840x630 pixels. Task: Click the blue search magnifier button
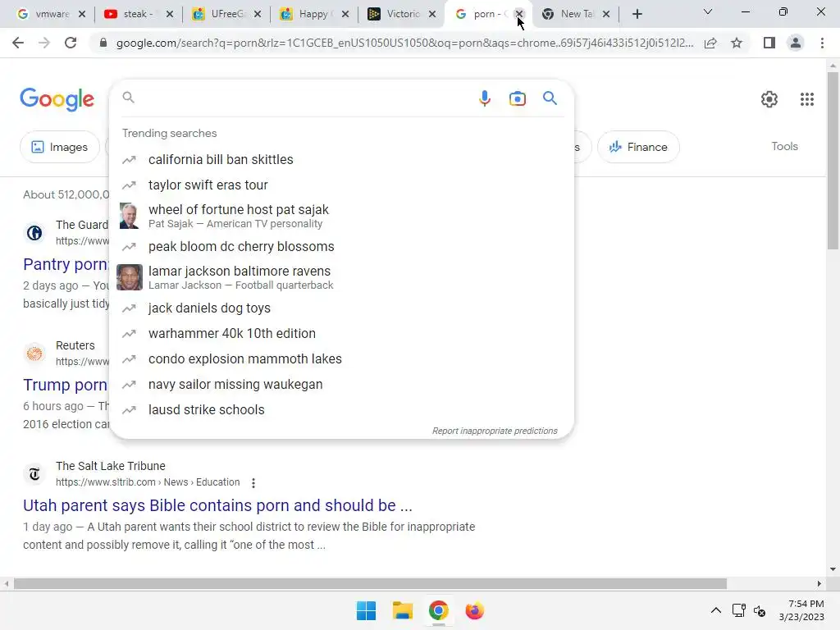550,98
